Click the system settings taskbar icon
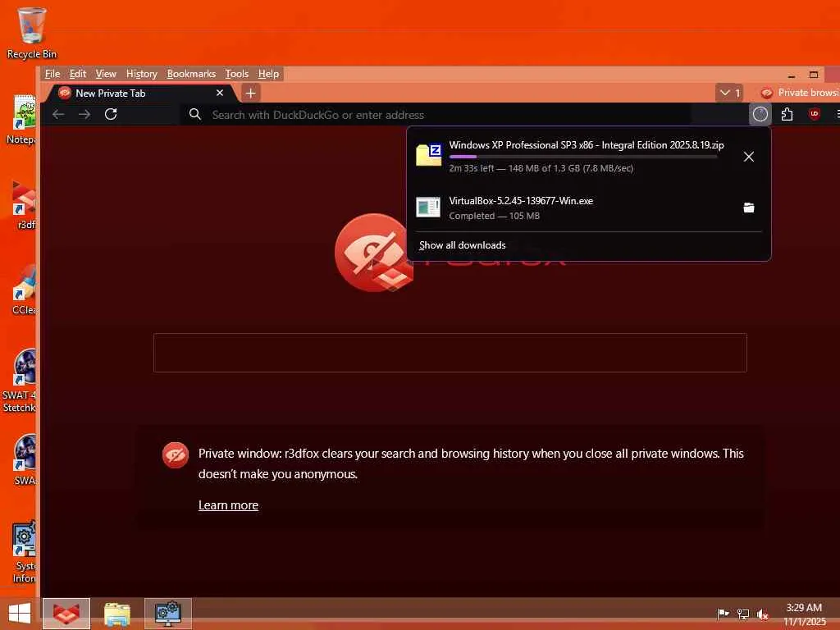 pyautogui.click(x=167, y=614)
